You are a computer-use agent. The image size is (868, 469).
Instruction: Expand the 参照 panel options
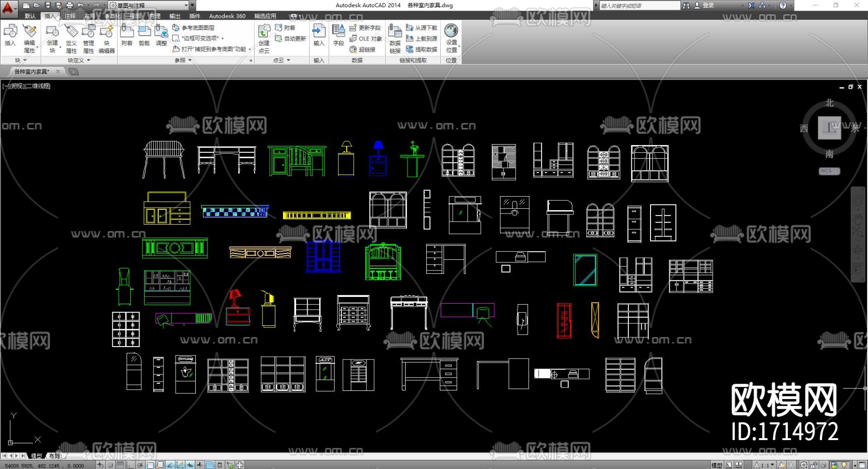point(183,60)
